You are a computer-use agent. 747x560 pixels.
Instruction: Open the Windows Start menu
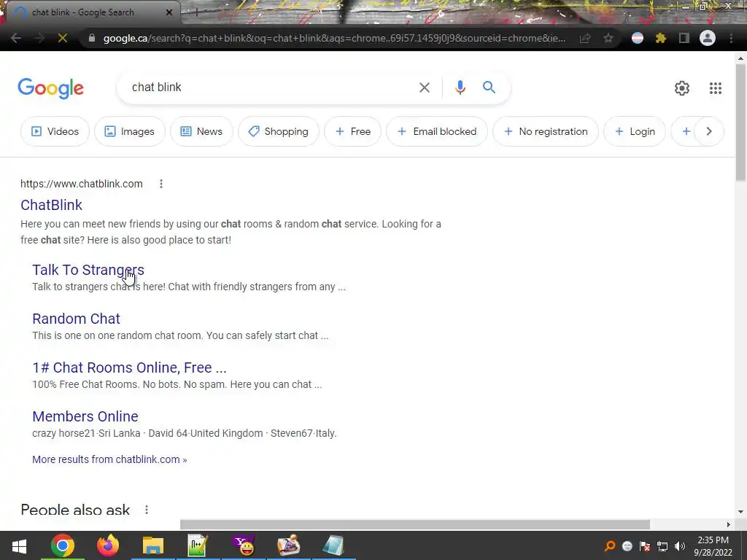(19, 545)
